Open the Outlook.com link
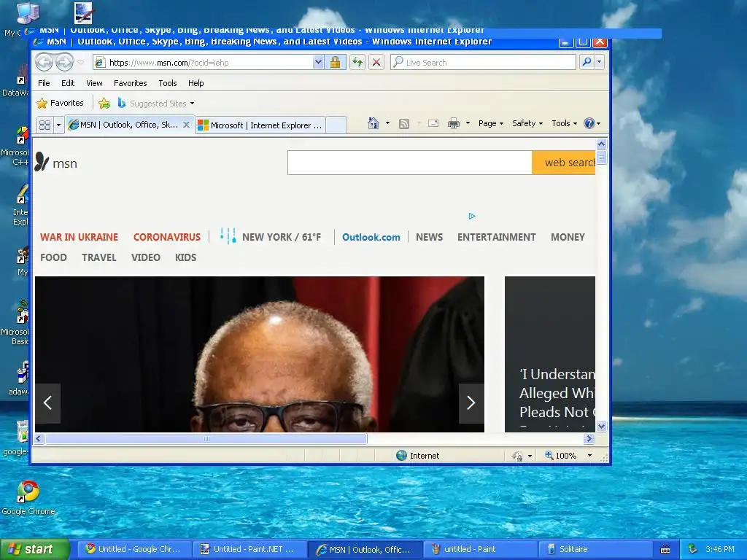The width and height of the screenshot is (747, 560). [371, 237]
